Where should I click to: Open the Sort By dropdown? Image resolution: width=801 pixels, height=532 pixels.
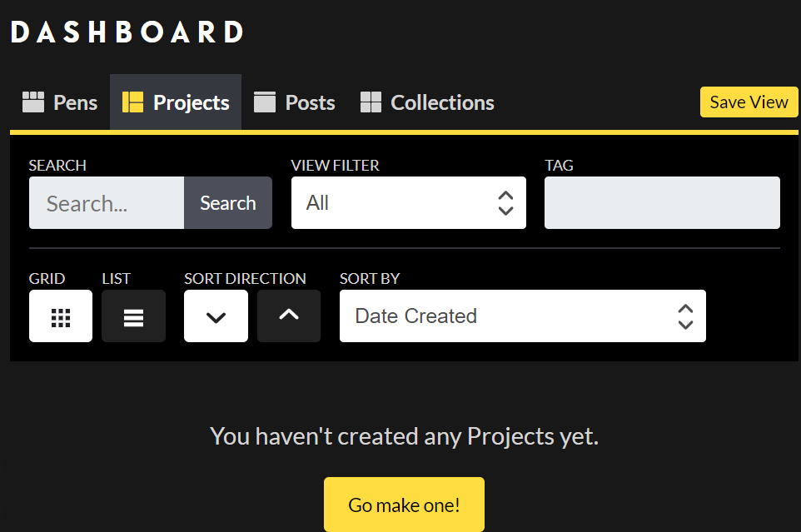523,316
